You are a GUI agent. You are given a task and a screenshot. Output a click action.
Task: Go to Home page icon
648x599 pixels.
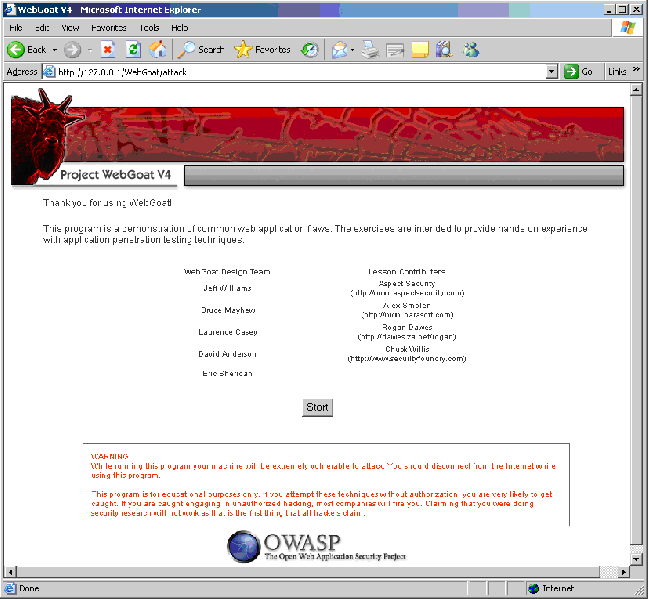(158, 50)
